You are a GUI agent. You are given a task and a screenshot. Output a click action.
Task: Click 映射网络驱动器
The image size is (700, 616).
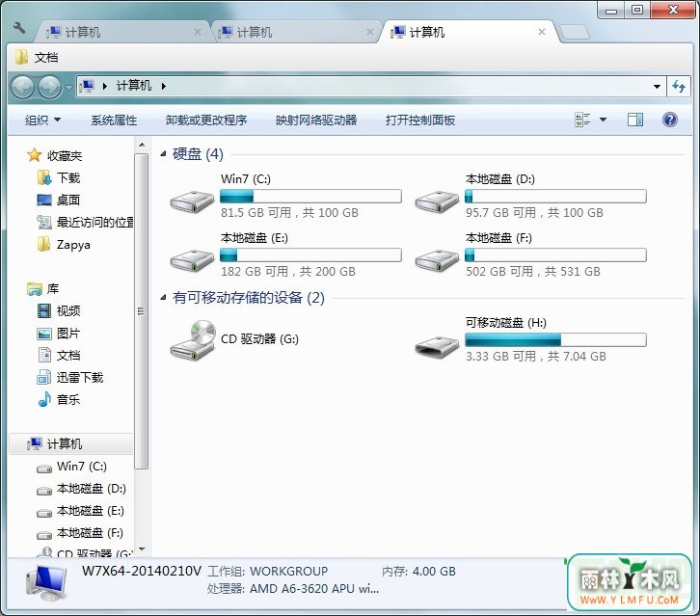316,121
